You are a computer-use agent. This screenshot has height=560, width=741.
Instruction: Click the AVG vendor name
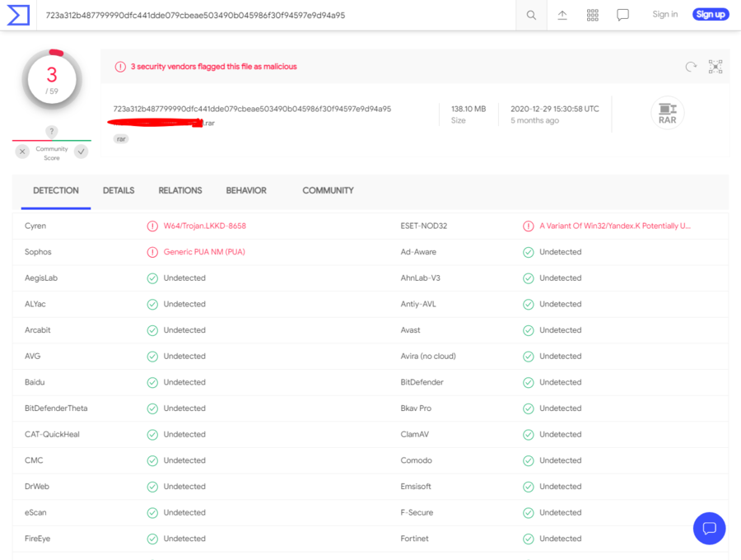(33, 356)
